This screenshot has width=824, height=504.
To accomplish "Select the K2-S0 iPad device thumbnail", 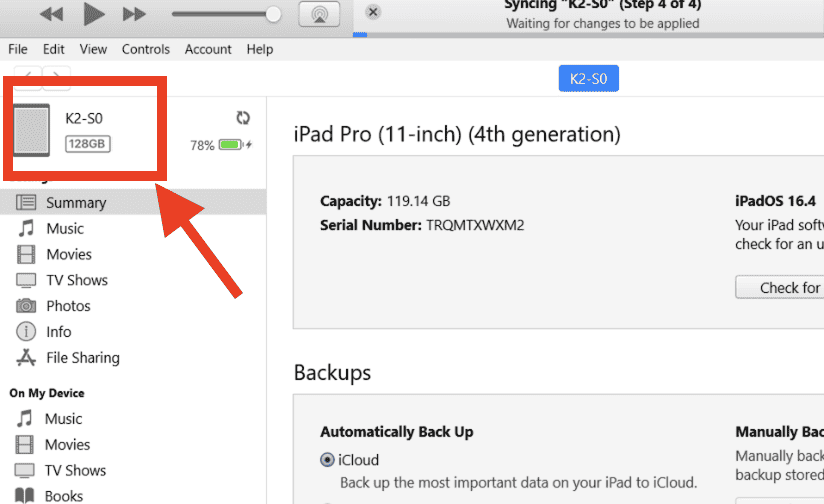I will 32,130.
